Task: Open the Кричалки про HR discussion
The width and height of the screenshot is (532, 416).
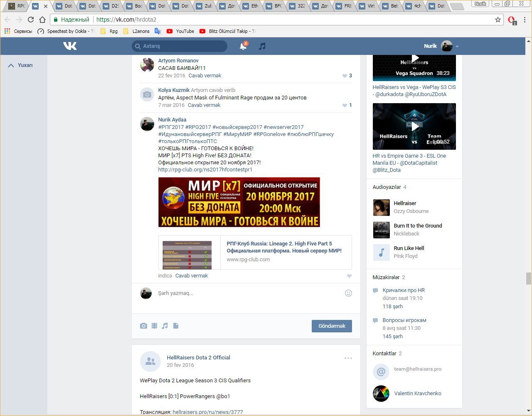Action: [x=404, y=290]
